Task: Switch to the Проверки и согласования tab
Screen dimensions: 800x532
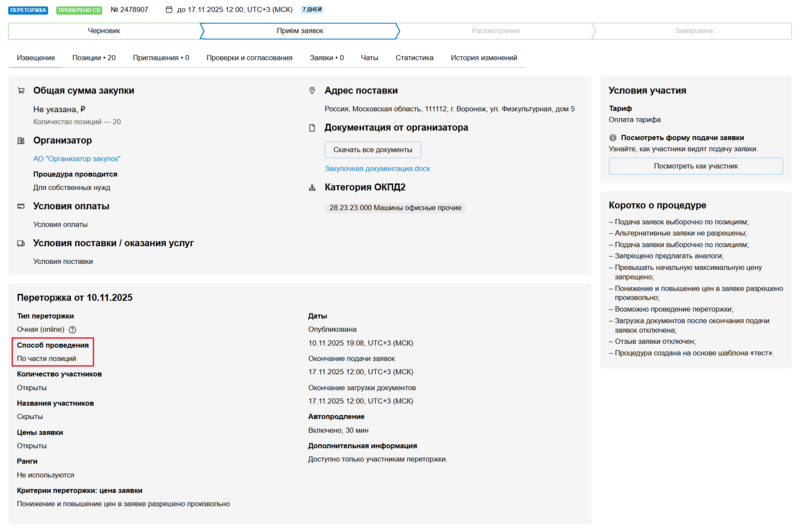Action: pos(249,58)
